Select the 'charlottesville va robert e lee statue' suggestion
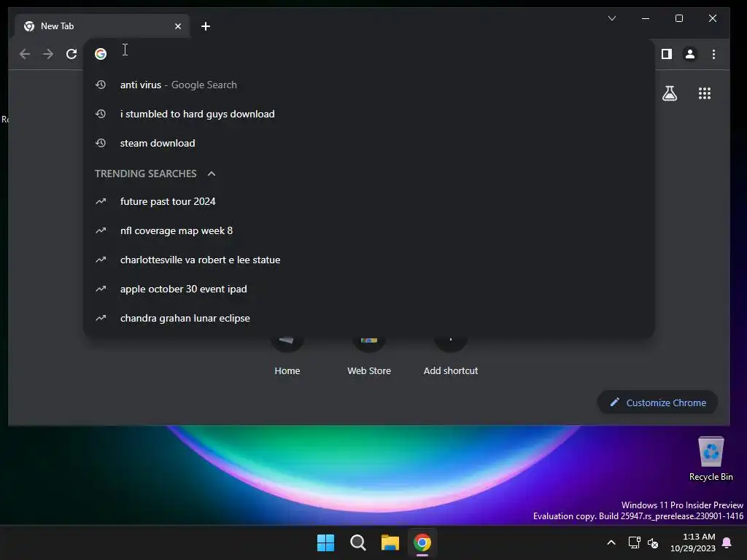 point(368,260)
